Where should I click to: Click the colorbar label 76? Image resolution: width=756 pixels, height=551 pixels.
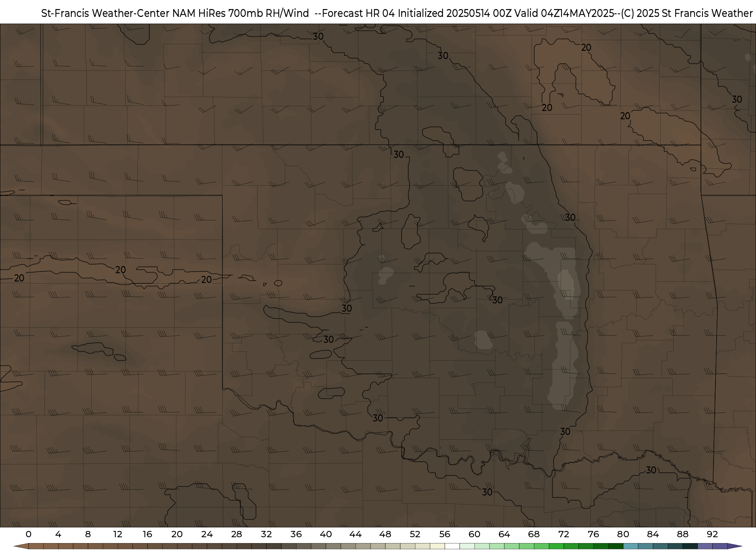click(x=593, y=534)
